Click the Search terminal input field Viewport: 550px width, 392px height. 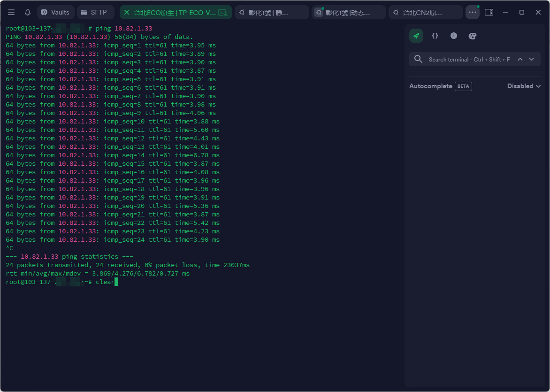[468, 60]
